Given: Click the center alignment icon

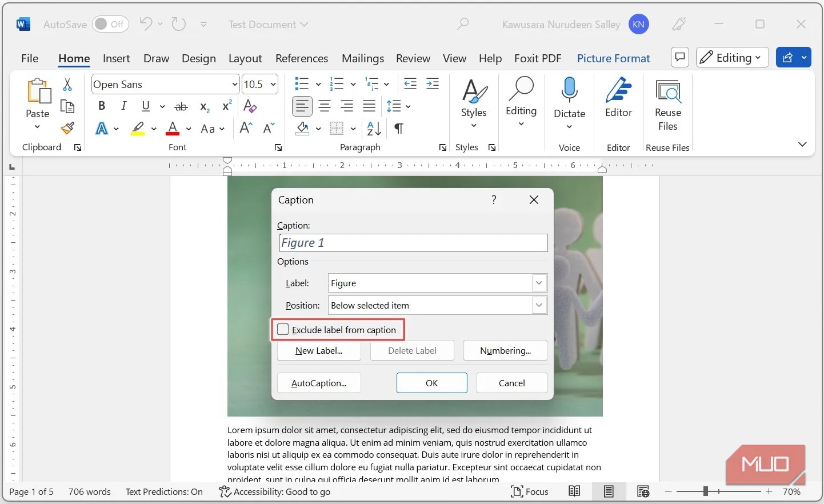Looking at the screenshot, I should (x=325, y=106).
